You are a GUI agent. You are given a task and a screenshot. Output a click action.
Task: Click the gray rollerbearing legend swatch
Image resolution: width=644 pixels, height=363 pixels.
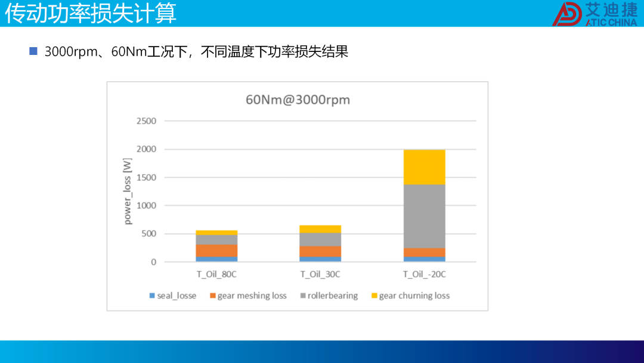point(303,296)
